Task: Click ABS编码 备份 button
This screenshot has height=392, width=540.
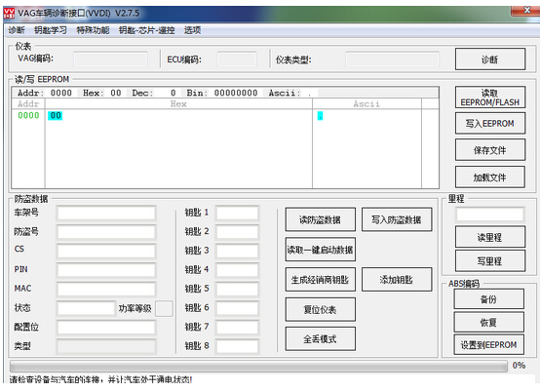Action: coord(489,299)
